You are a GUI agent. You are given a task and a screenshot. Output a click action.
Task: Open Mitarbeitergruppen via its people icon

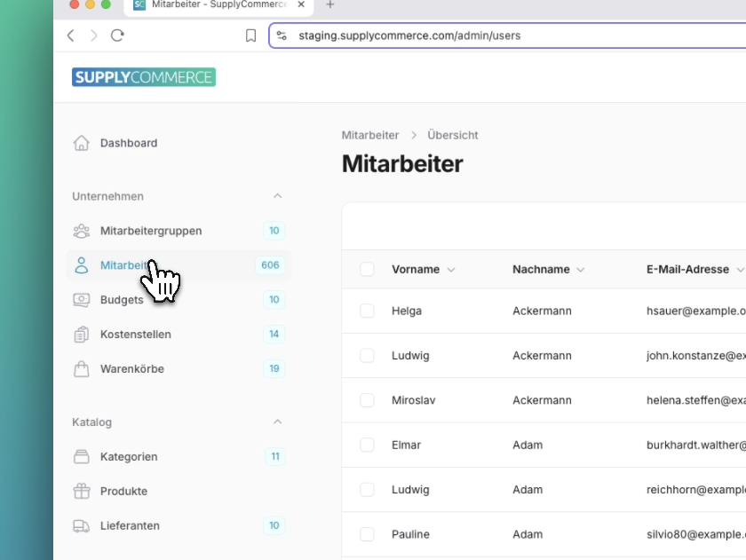point(82,231)
